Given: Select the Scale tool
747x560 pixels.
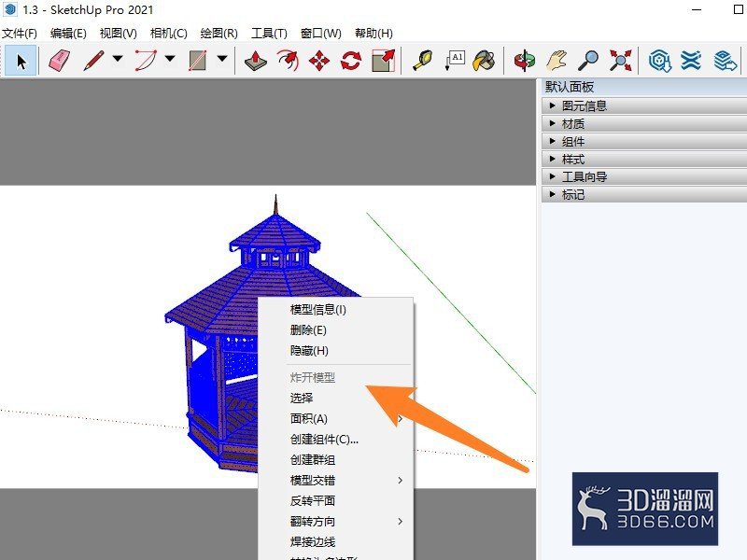Looking at the screenshot, I should [x=383, y=61].
